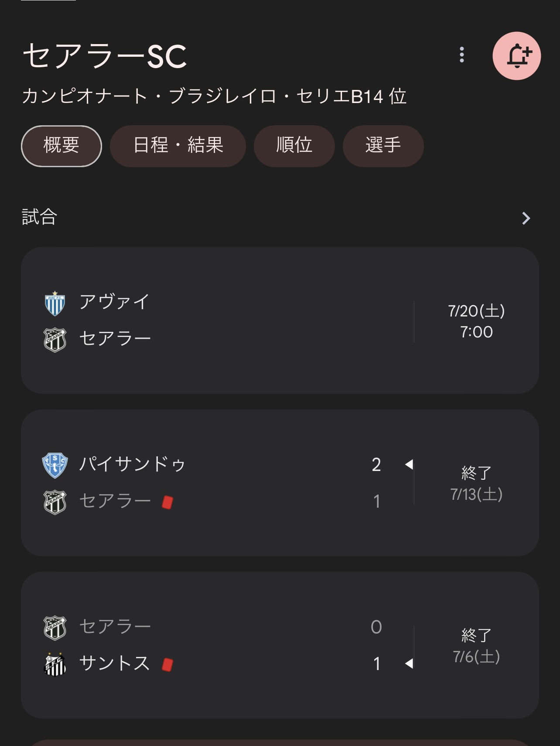The image size is (560, 746).
Task: Click the Paysandu PSC crest logo
Action: pyautogui.click(x=55, y=465)
